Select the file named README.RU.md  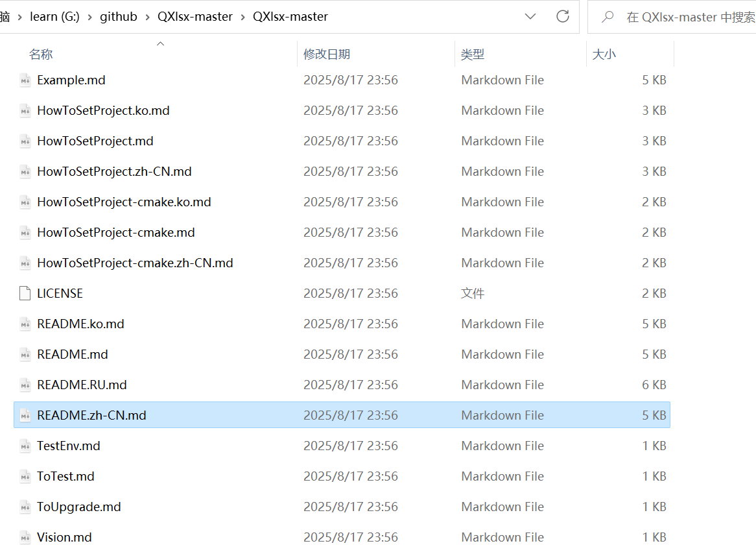pos(82,385)
